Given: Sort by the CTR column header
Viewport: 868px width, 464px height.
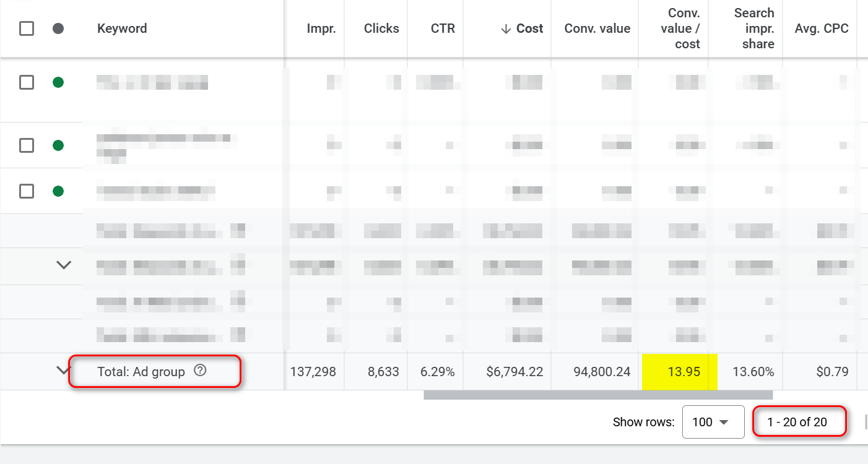Looking at the screenshot, I should pos(443,28).
